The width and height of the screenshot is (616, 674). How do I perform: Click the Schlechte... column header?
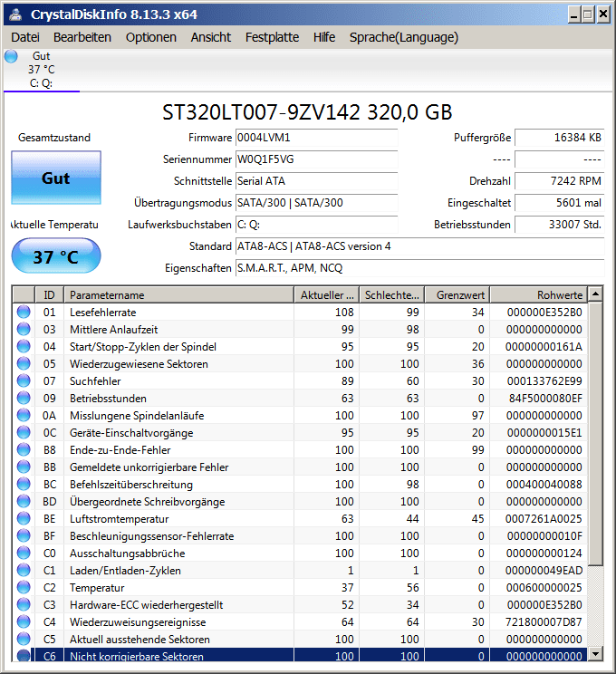(x=392, y=295)
